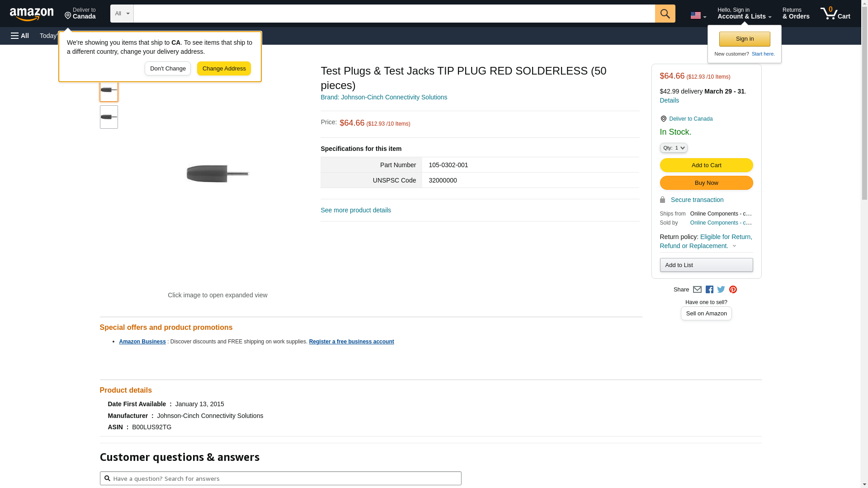Open the search category All dropdown
Viewport: 868px width, 488px height.
click(122, 14)
